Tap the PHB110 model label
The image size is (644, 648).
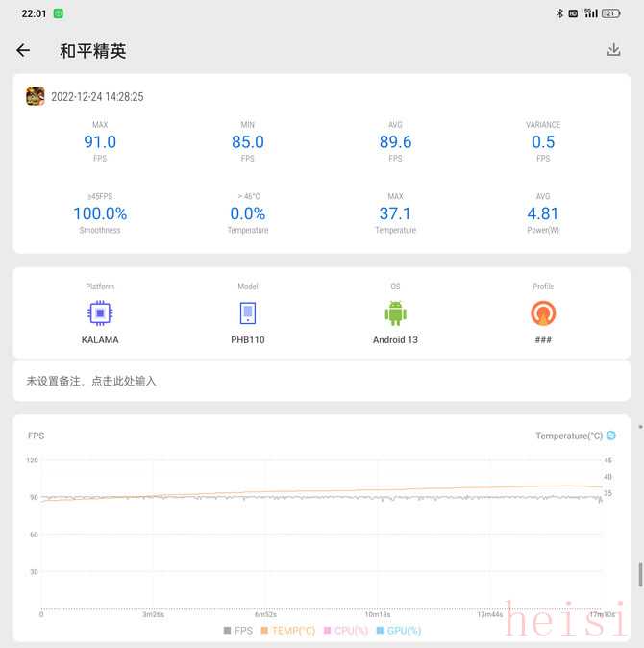(x=247, y=339)
